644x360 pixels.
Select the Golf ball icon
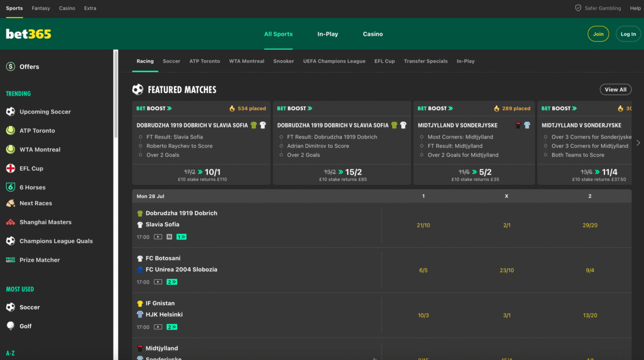10,326
